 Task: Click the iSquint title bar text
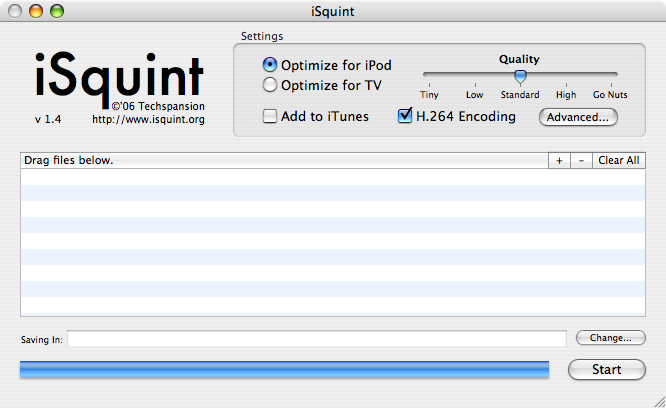pyautogui.click(x=333, y=11)
